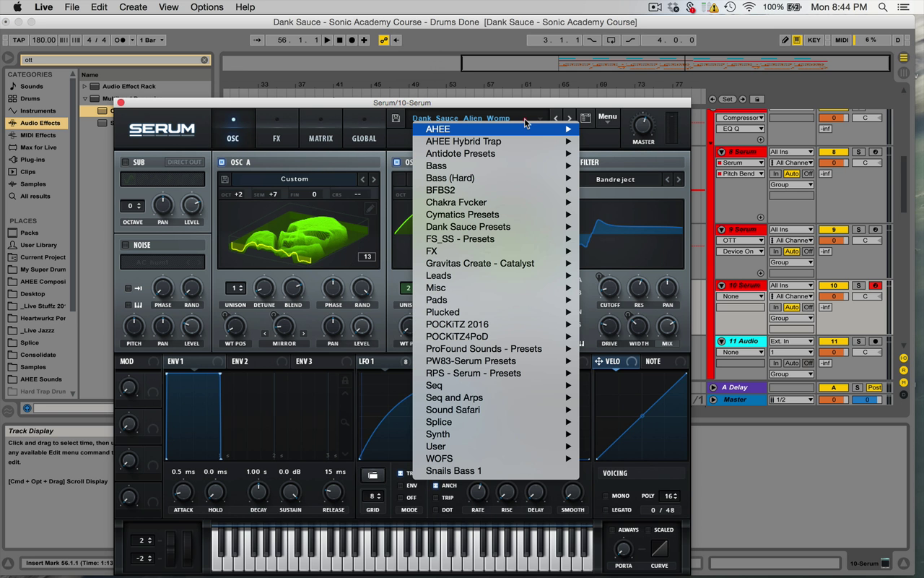Image resolution: width=924 pixels, height=578 pixels.
Task: Toggle the Draw Mode pencil icon
Action: (x=785, y=40)
